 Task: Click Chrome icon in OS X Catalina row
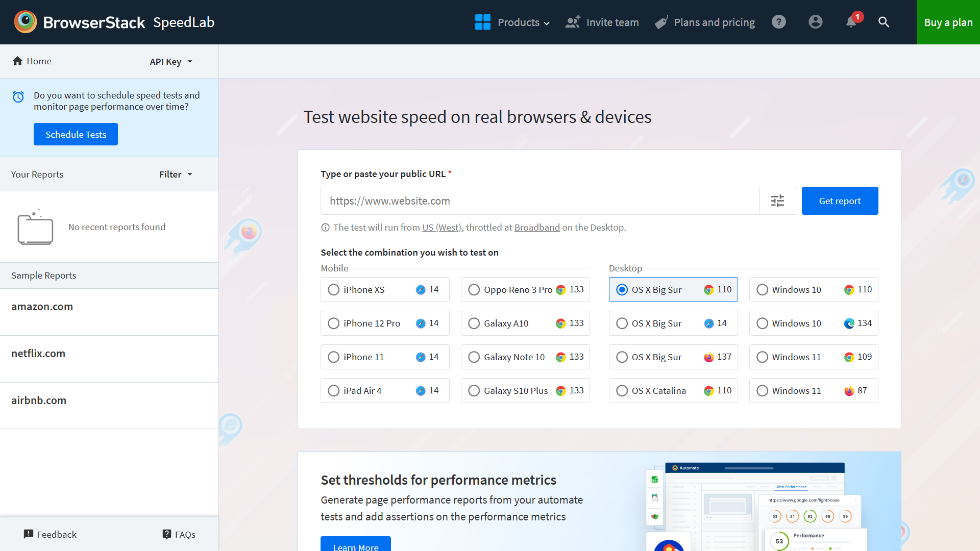709,391
